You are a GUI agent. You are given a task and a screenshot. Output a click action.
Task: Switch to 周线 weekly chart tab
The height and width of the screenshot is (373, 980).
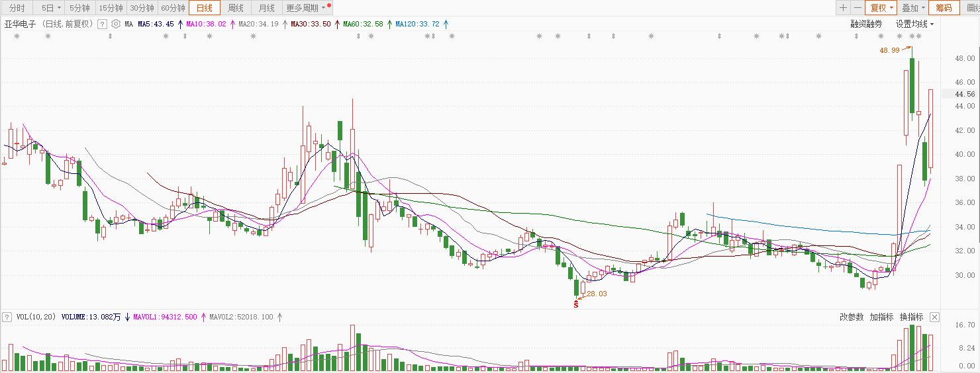point(236,8)
